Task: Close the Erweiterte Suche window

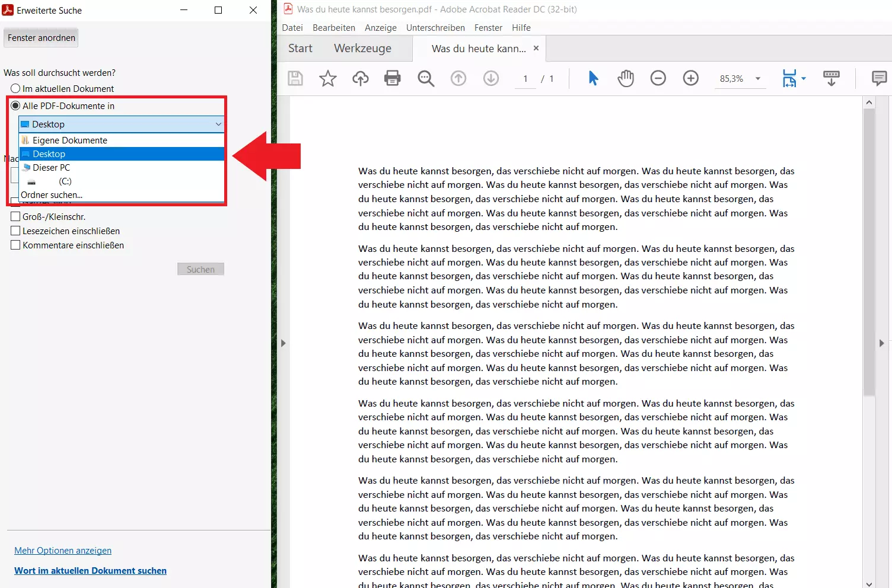Action: pyautogui.click(x=253, y=10)
